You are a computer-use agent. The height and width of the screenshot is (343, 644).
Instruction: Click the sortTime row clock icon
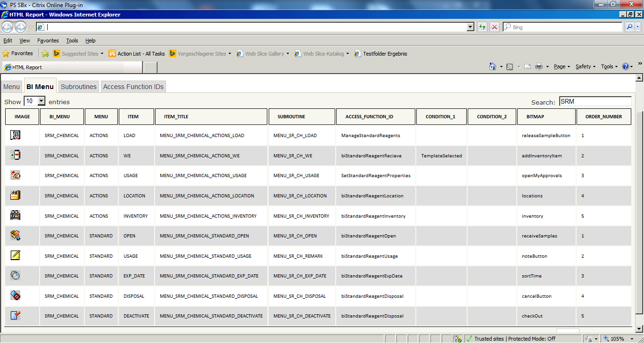[16, 276]
